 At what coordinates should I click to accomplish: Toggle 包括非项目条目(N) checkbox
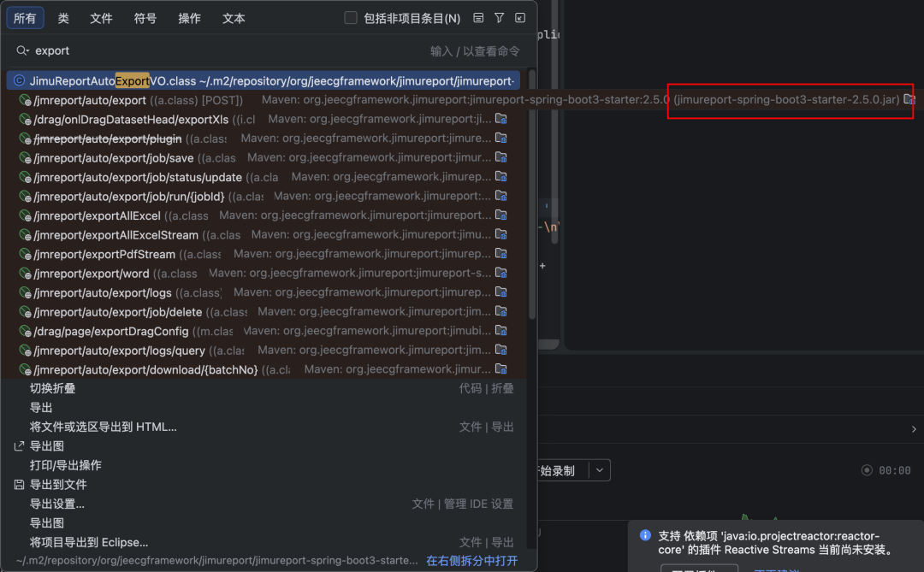(x=351, y=18)
